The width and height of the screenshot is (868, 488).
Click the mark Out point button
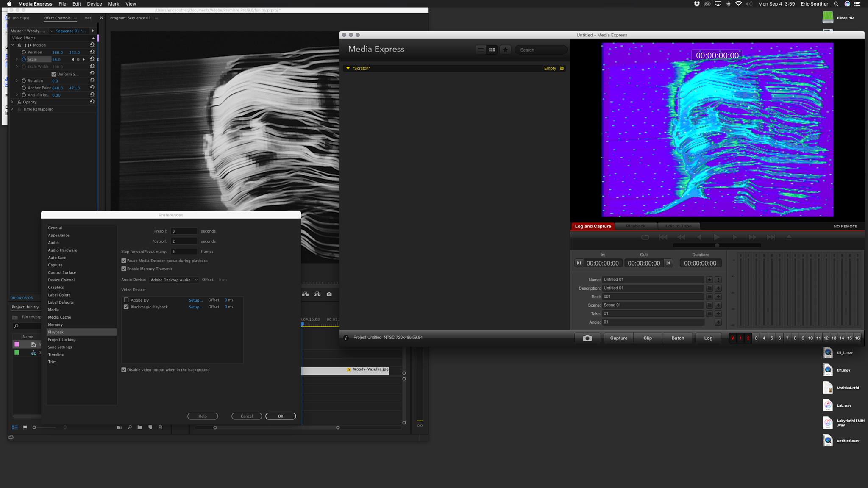668,263
